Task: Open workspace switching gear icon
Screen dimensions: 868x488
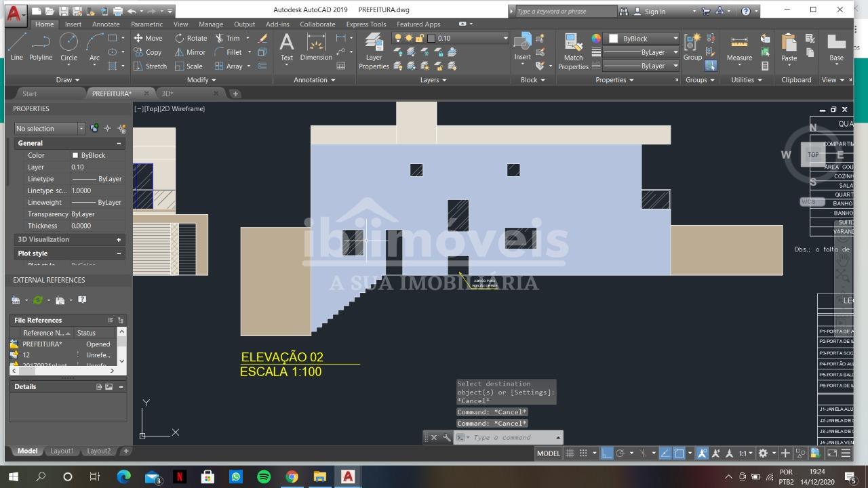Action: pyautogui.click(x=763, y=453)
